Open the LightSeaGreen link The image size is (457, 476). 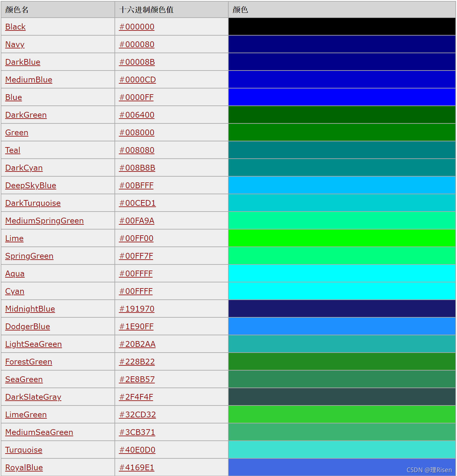pyautogui.click(x=34, y=344)
